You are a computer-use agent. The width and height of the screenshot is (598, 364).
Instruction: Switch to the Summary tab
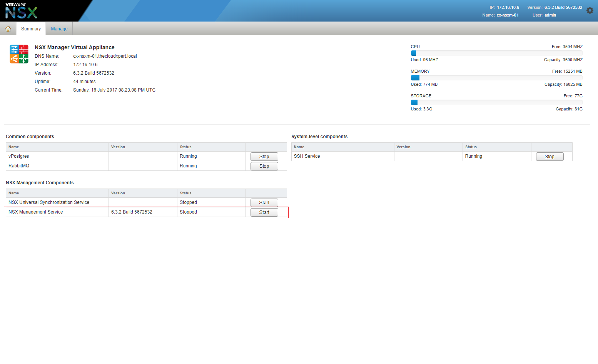tap(31, 29)
